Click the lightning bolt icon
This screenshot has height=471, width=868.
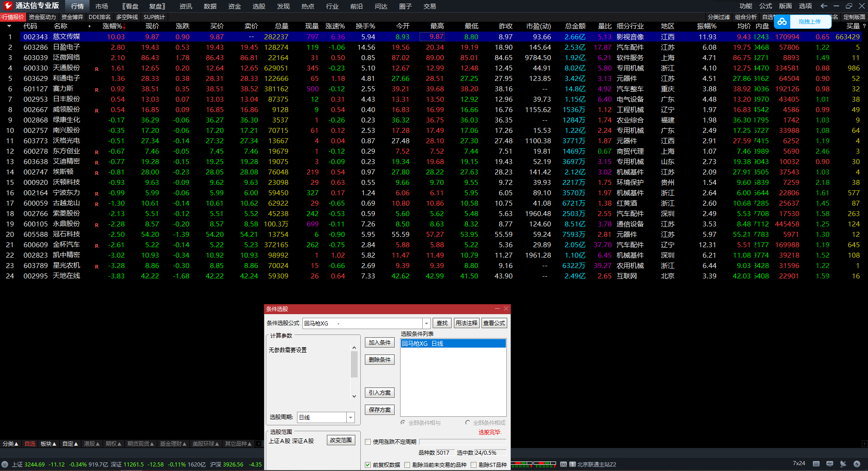[x=857, y=464]
